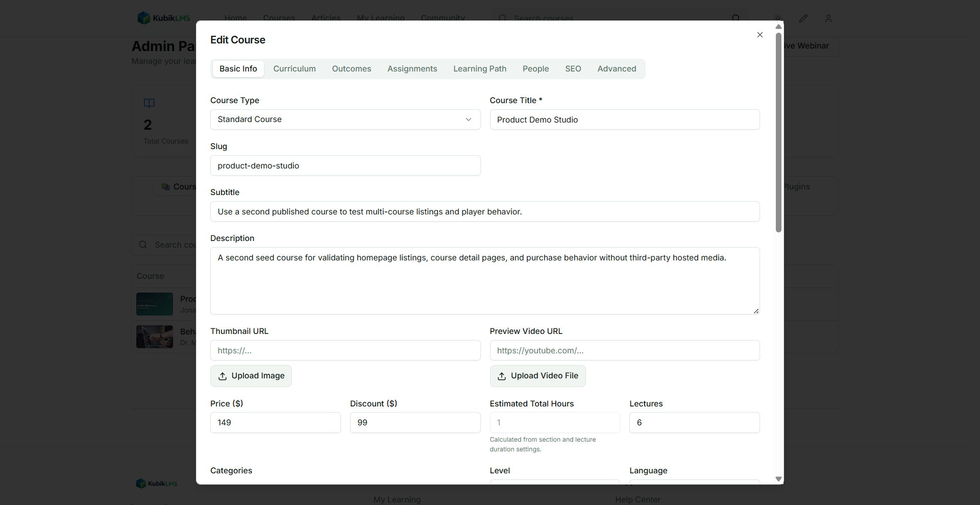Image resolution: width=980 pixels, height=505 pixels.
Task: Click the pencil edit icon in header
Action: tap(803, 18)
